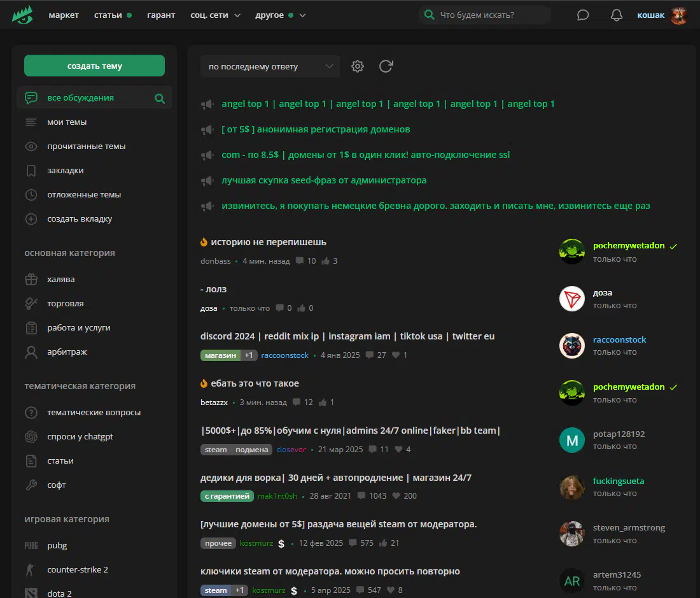Click the магазин tag on discord thread
Screen dimensions: 700x598
click(x=220, y=355)
